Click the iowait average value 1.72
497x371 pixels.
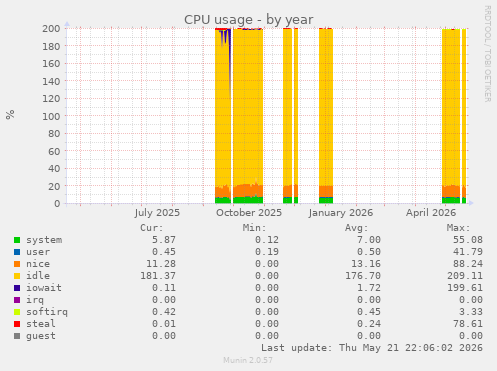(369, 288)
